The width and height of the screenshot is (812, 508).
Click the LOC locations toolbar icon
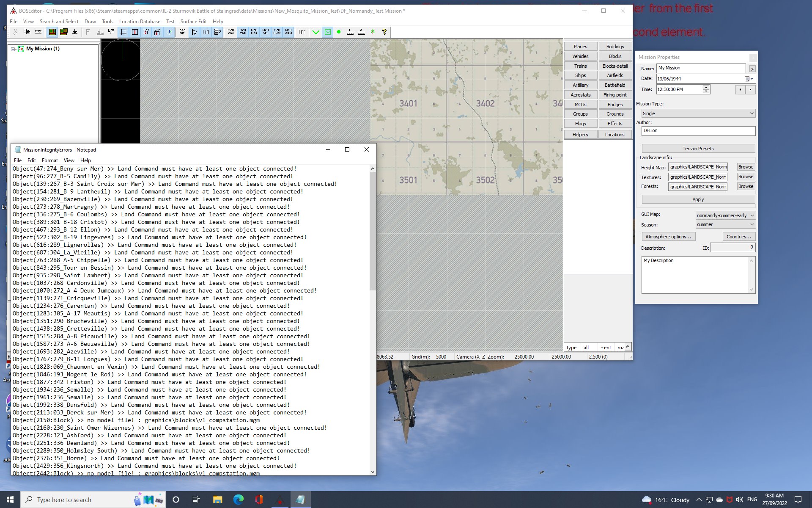pyautogui.click(x=302, y=32)
